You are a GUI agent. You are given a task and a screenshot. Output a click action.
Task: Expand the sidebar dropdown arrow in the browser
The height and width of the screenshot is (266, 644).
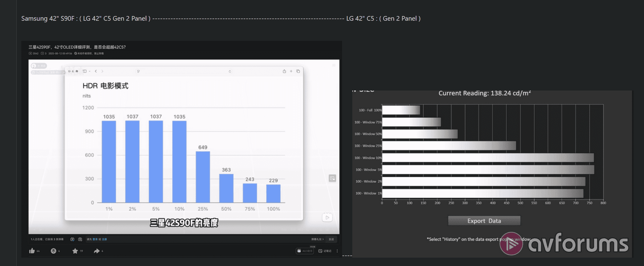click(x=90, y=71)
